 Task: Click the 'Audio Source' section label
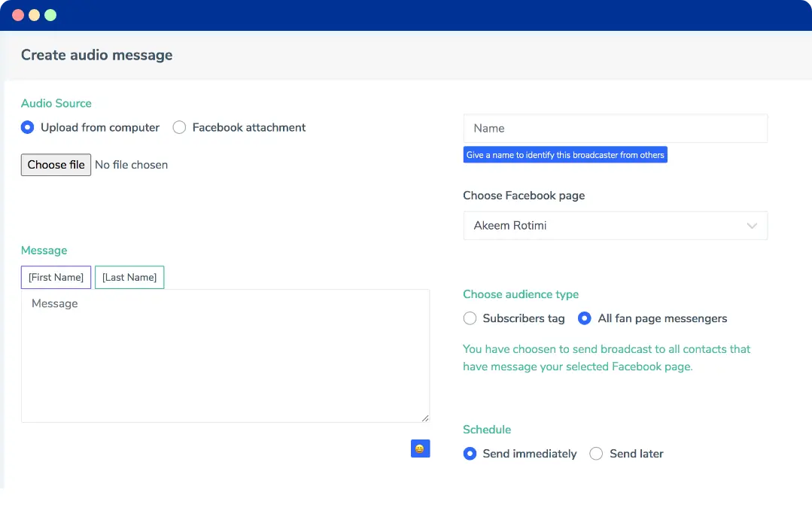coord(56,103)
